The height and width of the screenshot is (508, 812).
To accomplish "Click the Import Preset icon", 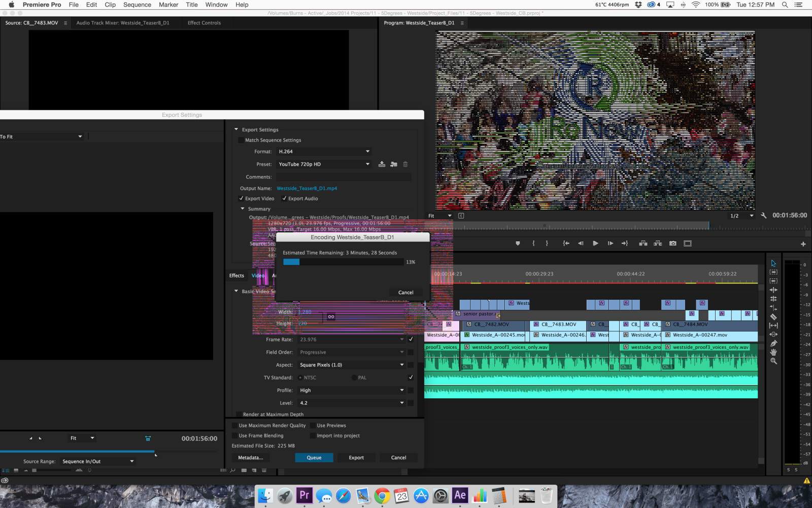I will tap(393, 164).
